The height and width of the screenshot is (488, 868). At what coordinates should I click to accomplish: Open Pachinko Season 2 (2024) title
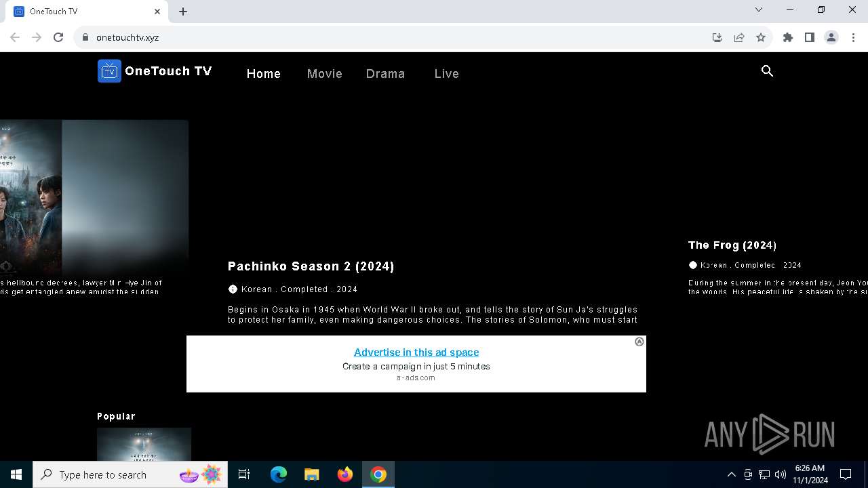311,266
